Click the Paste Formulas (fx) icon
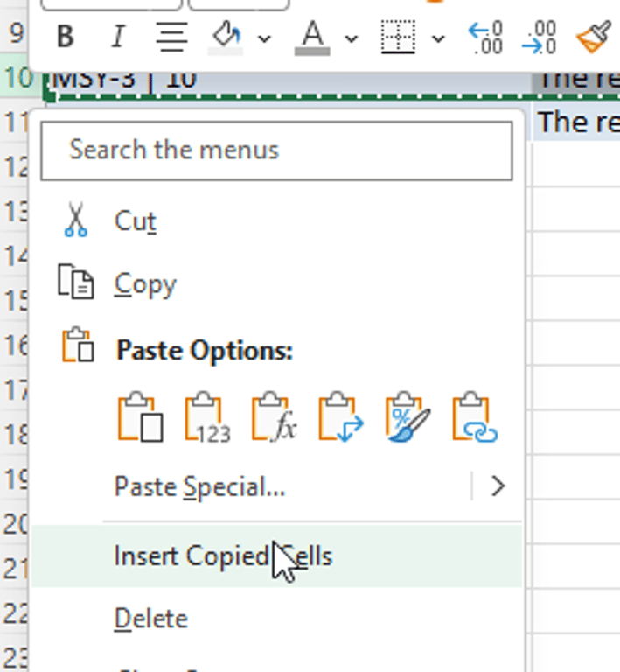The image size is (620, 672). click(274, 419)
